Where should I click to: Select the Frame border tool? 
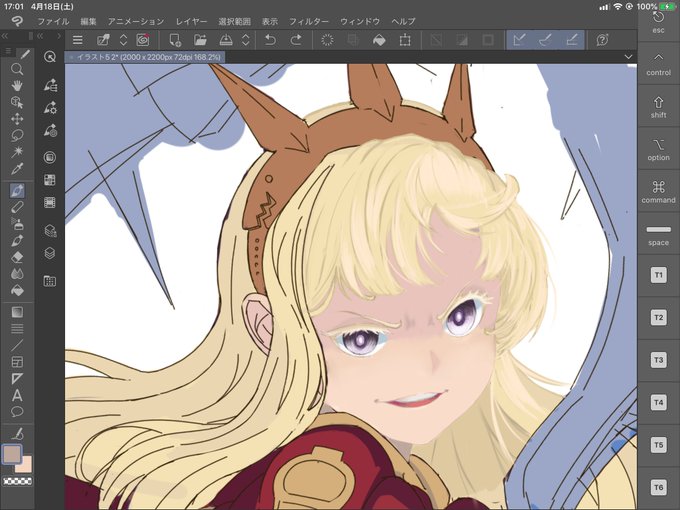17,362
